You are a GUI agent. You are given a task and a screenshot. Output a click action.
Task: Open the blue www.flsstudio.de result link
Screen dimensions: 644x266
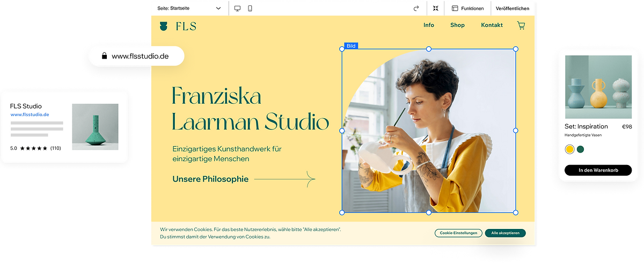click(30, 114)
